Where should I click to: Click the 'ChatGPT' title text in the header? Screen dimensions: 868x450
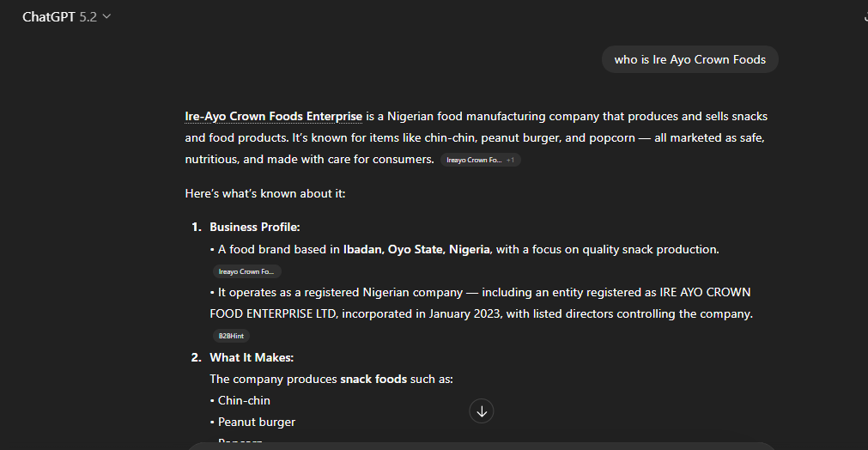tap(48, 17)
